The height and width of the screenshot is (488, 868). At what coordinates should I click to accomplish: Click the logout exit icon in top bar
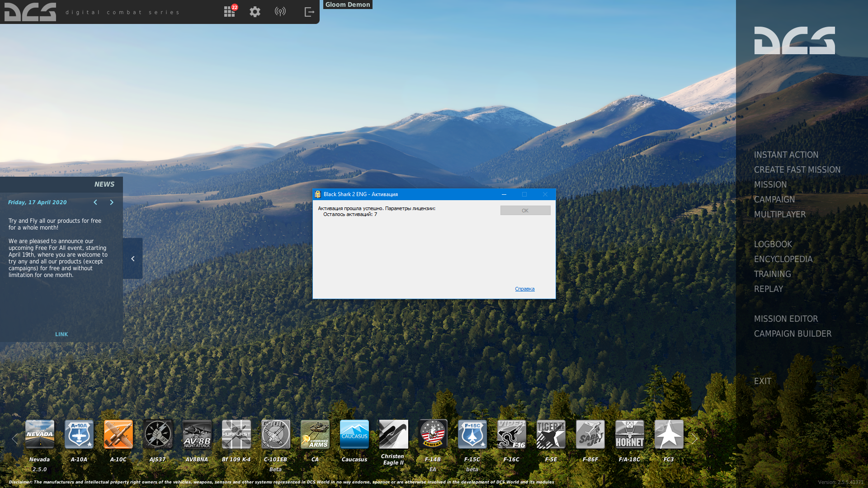pos(309,12)
